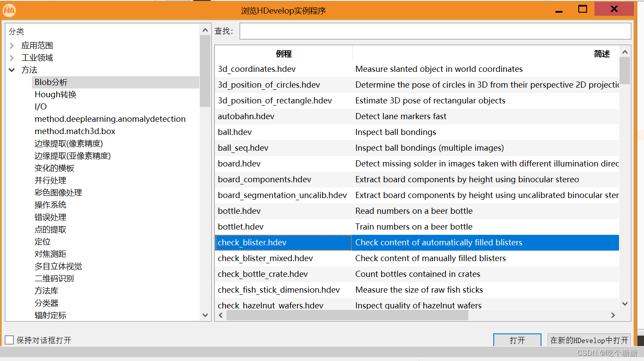The height and width of the screenshot is (361, 644).
Task: Select check_bottle_crate.hdev example
Action: (x=263, y=274)
